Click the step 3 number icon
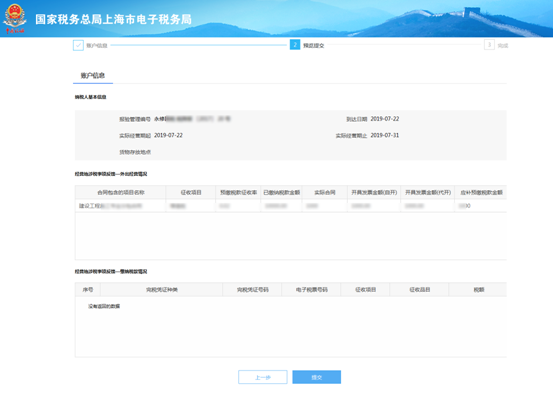553x397 pixels. click(x=489, y=45)
